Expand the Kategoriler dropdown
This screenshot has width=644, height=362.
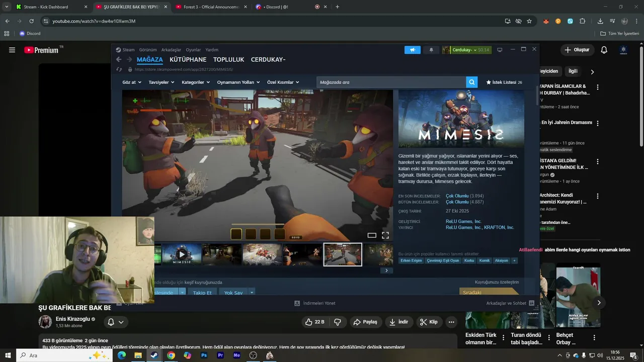196,82
